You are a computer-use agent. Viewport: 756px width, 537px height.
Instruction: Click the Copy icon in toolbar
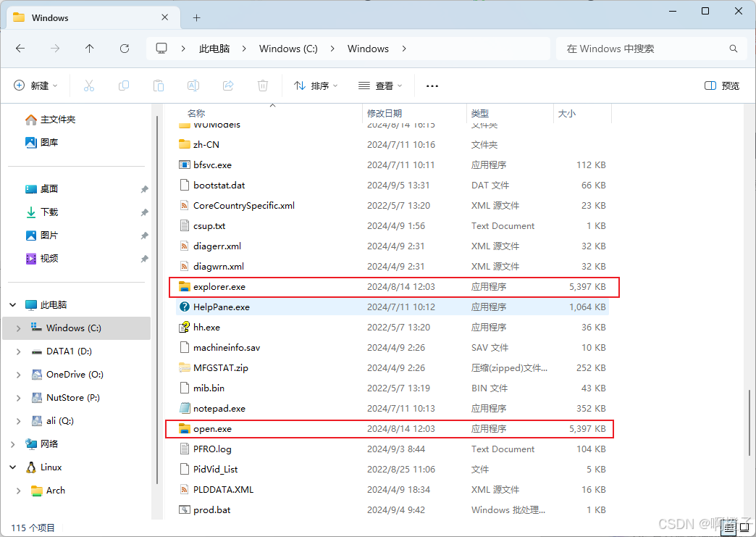tap(124, 86)
